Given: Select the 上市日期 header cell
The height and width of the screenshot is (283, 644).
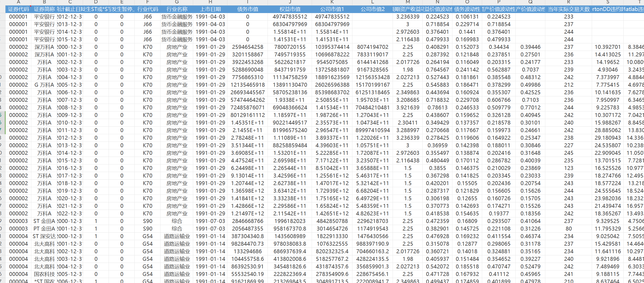Looking at the screenshot, I should [x=210, y=9].
